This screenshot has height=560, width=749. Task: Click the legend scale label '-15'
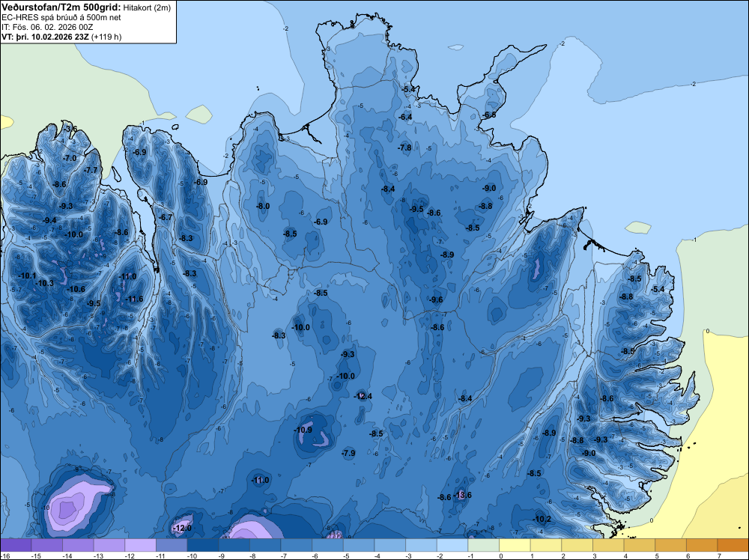coord(35,556)
